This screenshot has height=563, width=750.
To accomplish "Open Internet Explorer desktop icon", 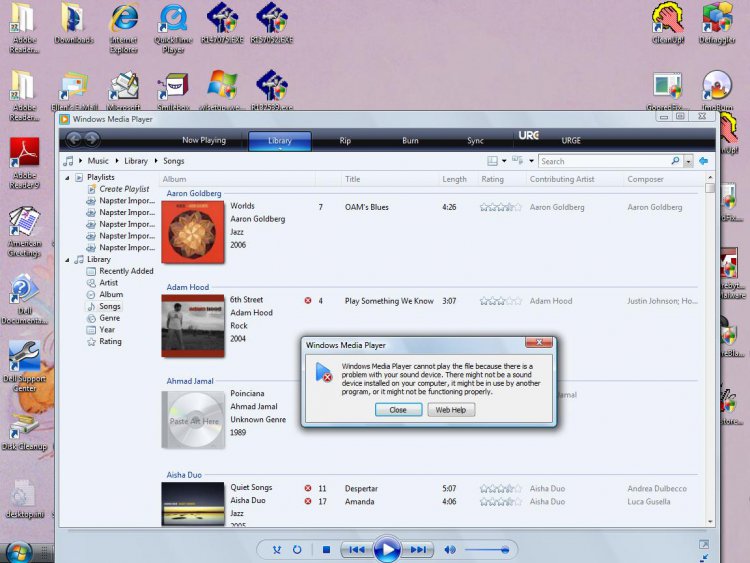I will click(123, 29).
